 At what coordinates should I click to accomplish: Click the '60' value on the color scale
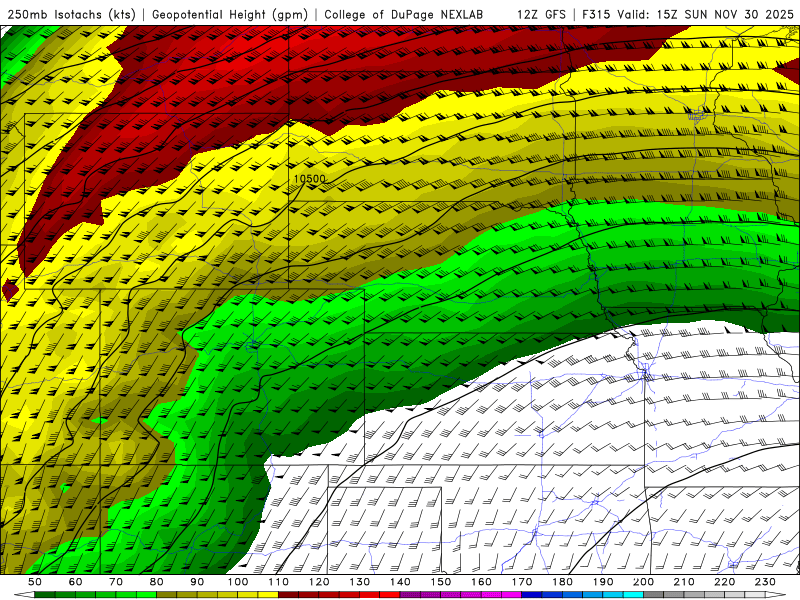(75, 582)
